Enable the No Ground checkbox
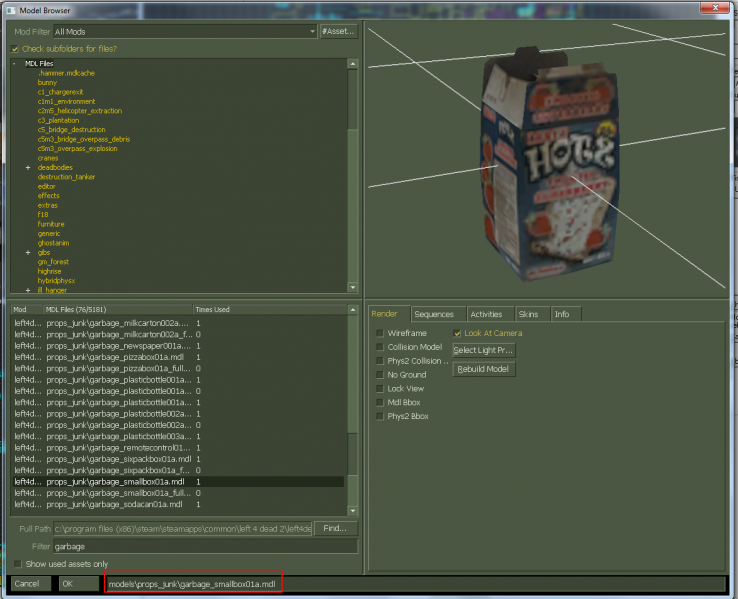This screenshot has height=599, width=738. (380, 375)
